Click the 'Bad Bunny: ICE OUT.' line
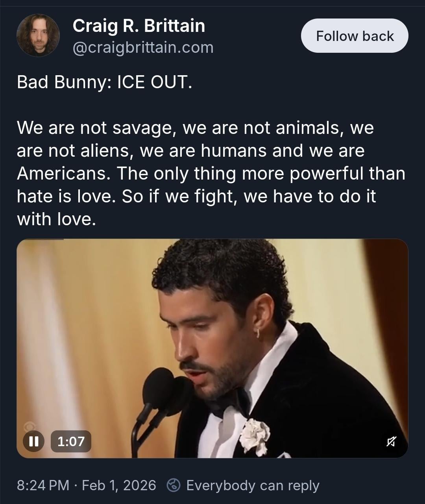This screenshot has height=504, width=425. [x=105, y=82]
